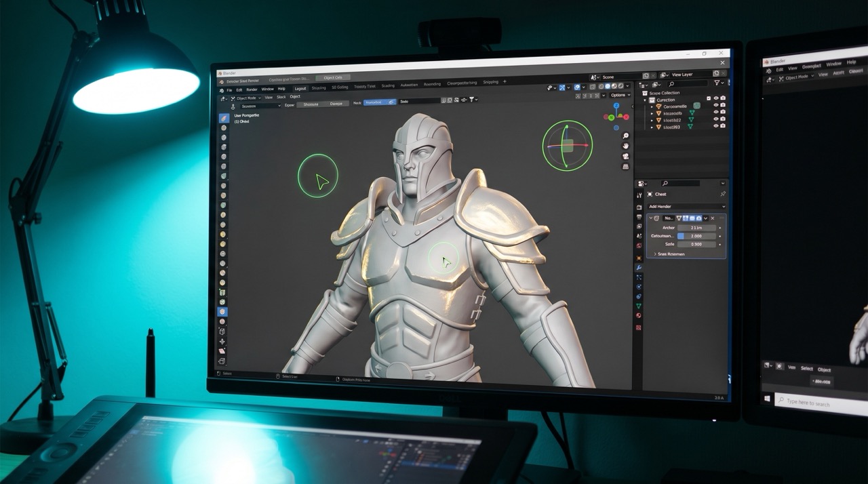Click the Safe 0.900 value field
The image size is (868, 484).
point(696,244)
